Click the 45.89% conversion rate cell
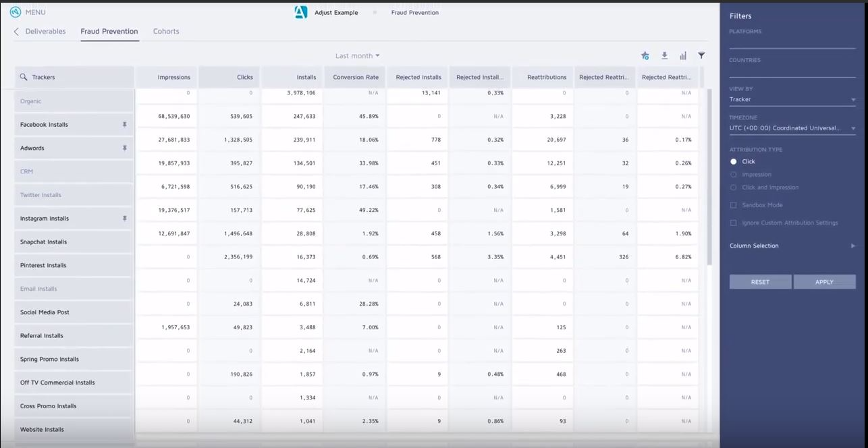 pyautogui.click(x=355, y=116)
